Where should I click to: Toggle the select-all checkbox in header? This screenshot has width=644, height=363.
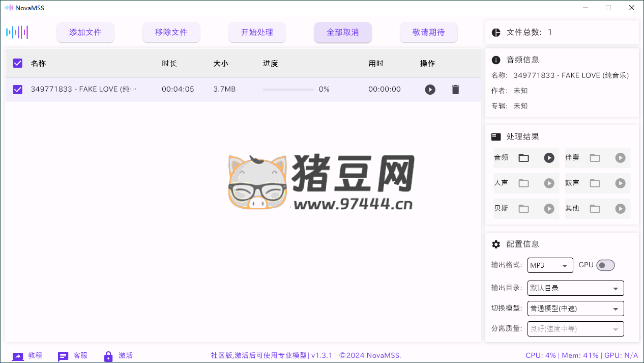point(18,63)
